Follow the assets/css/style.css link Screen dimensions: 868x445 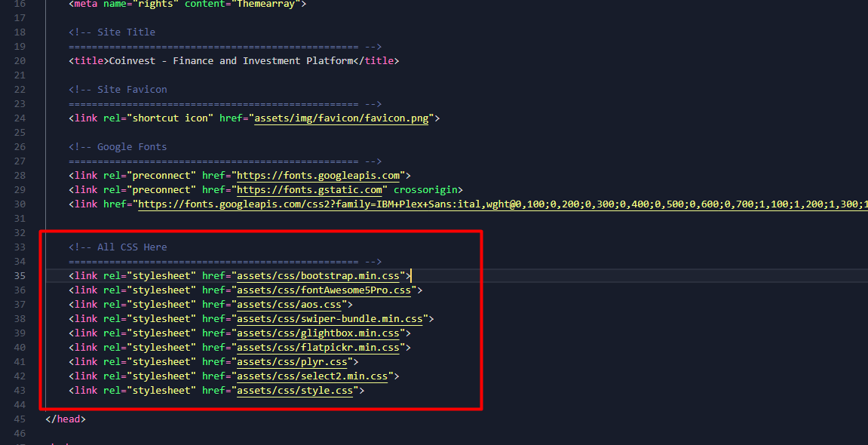click(x=295, y=391)
